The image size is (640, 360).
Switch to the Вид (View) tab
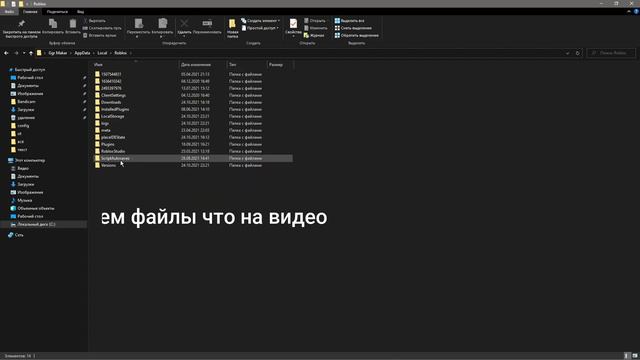click(x=80, y=12)
